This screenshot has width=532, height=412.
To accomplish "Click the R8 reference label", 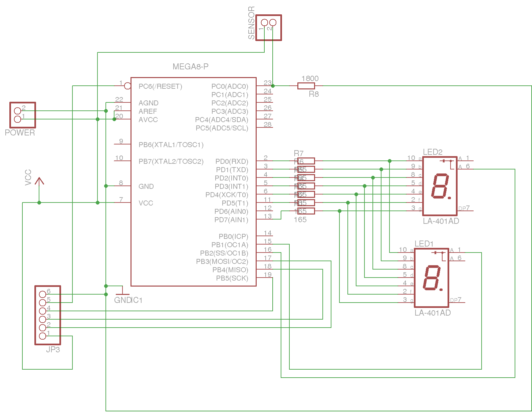I will point(314,94).
